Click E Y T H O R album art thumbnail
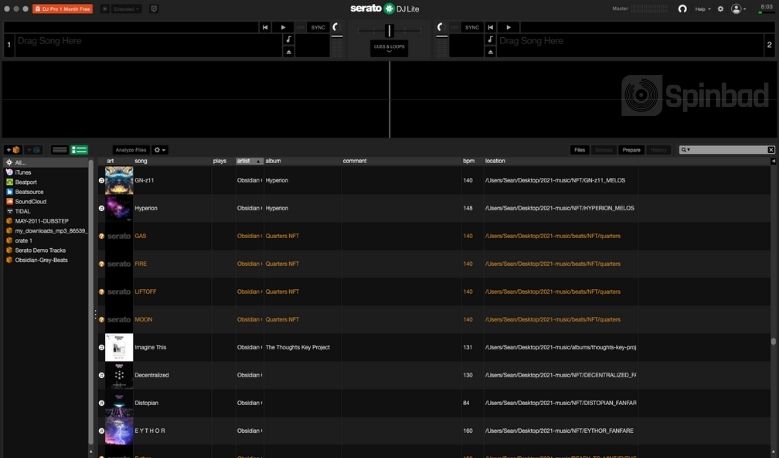 [119, 431]
